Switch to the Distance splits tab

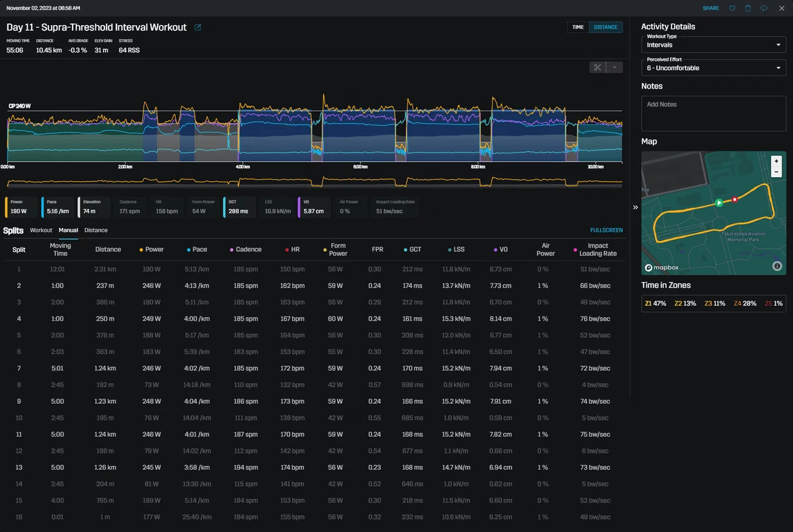(x=96, y=230)
